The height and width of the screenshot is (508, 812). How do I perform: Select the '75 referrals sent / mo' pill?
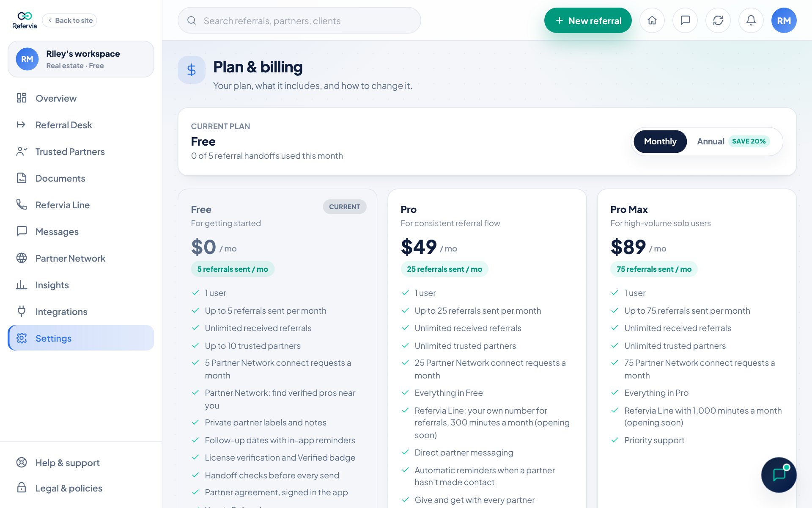pyautogui.click(x=654, y=269)
